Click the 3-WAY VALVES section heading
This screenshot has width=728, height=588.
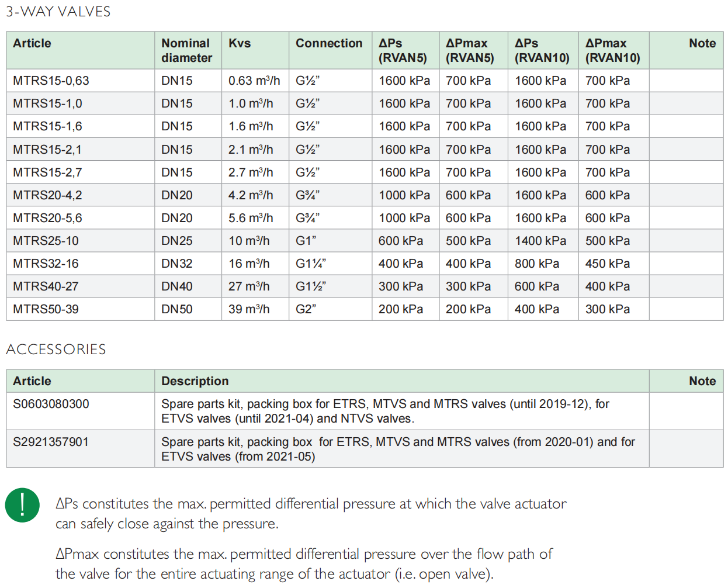coord(58,12)
